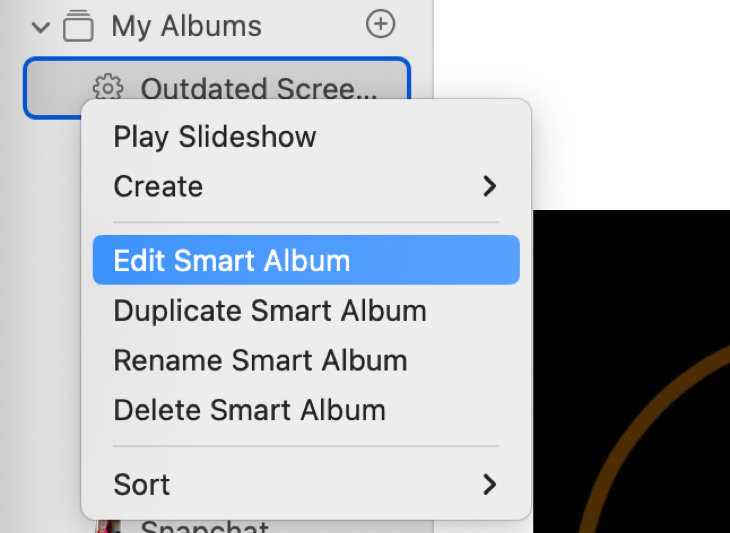Choose Edit Smart Album
730x533 pixels.
click(x=232, y=260)
